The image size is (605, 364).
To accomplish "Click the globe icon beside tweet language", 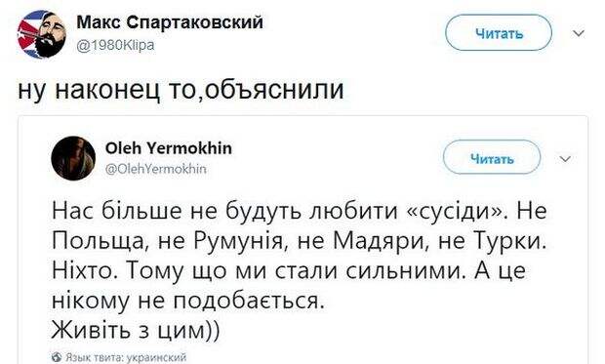I will 57,356.
